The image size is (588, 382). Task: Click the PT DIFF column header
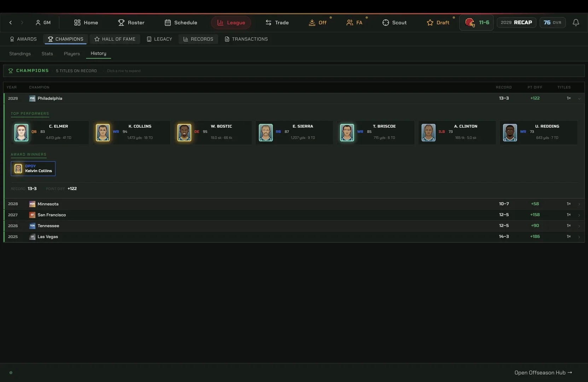tap(535, 87)
